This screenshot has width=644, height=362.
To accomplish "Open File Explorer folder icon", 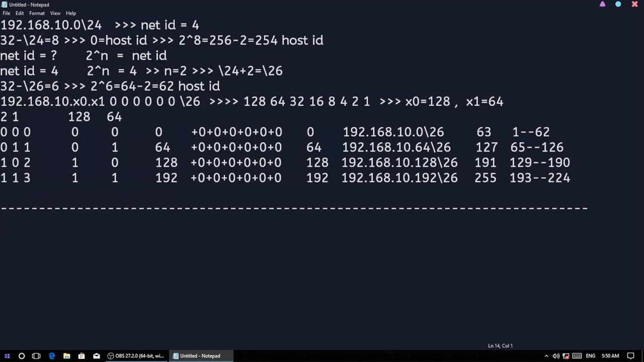I will [66, 356].
